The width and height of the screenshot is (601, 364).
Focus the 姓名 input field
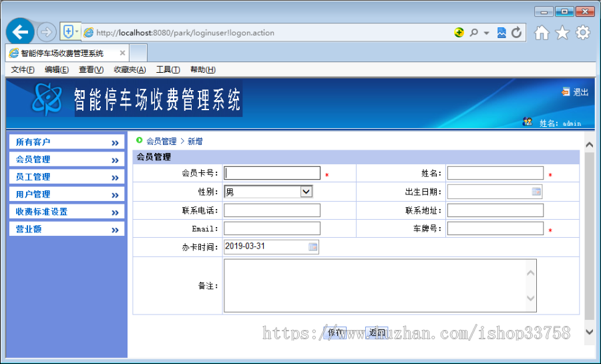click(495, 173)
